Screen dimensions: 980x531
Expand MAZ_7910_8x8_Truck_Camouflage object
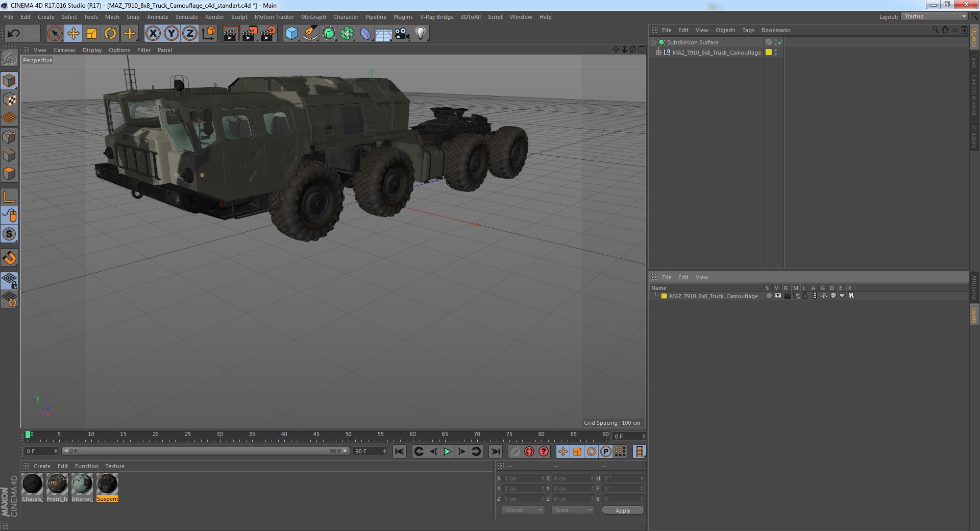(x=658, y=52)
